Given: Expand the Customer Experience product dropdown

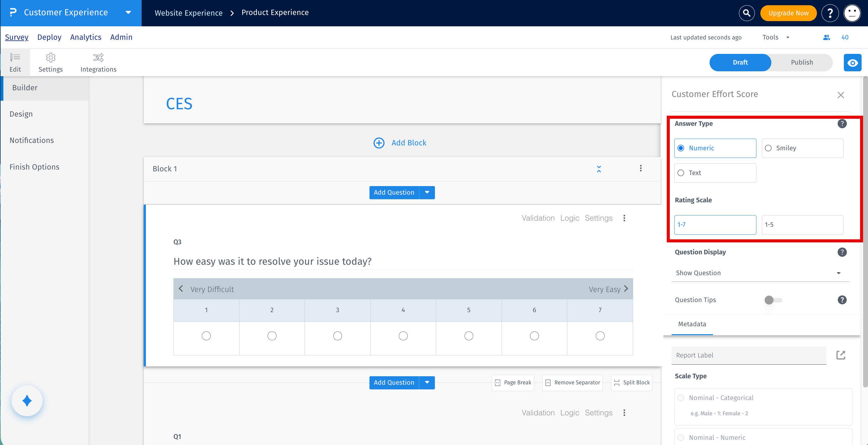Looking at the screenshot, I should tap(128, 13).
